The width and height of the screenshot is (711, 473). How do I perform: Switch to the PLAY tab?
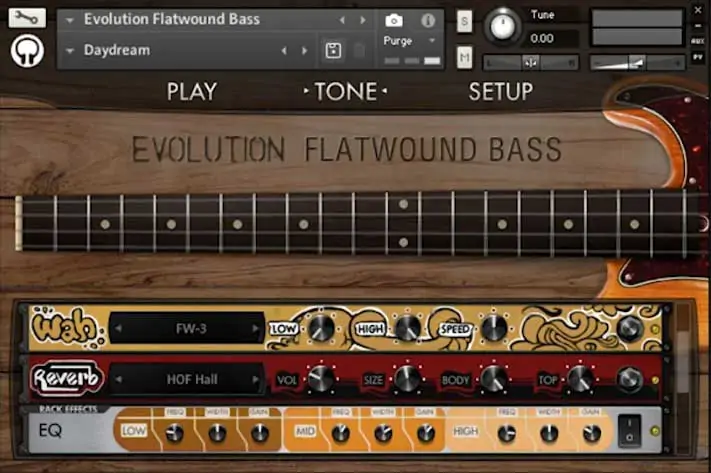coord(192,91)
